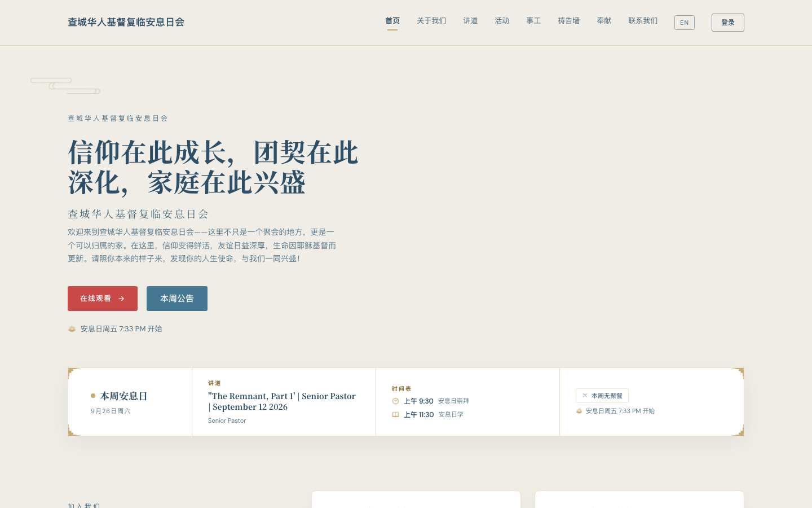812x508 pixels.
Task: Toggle language to EN
Action: tap(684, 23)
